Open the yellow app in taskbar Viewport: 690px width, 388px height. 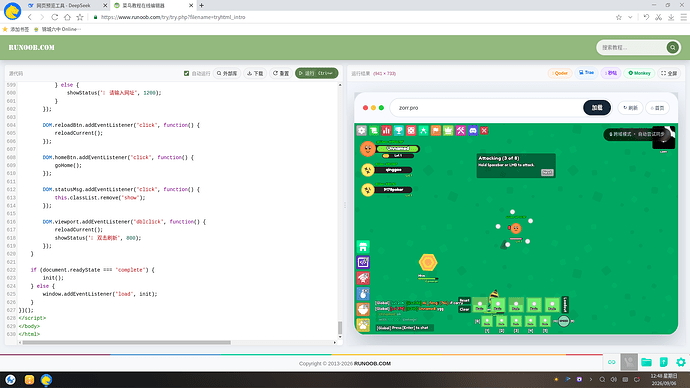click(x=29, y=380)
